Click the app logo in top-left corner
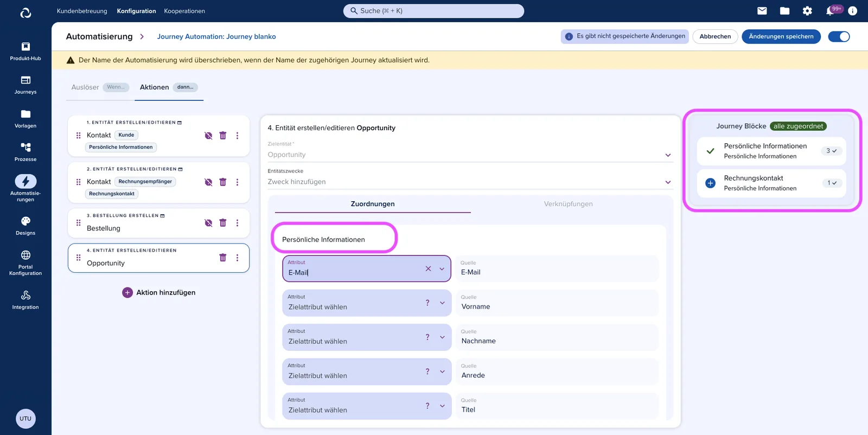Screen dimensions: 868x435 pyautogui.click(x=25, y=13)
